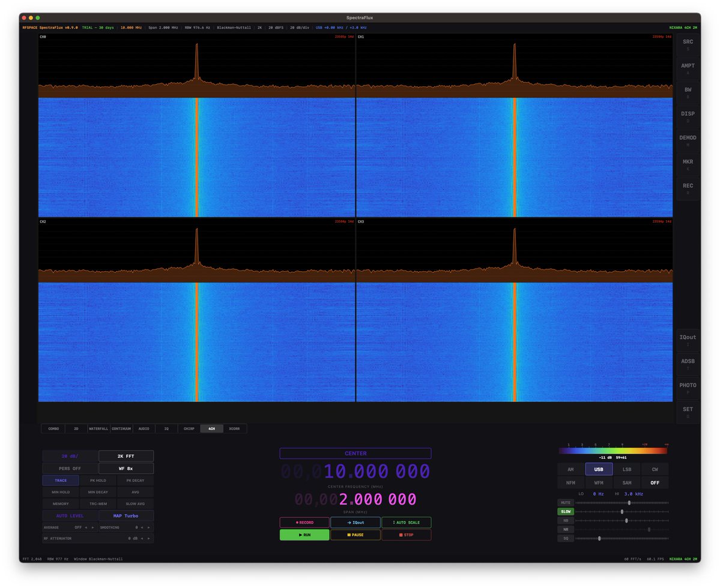Switch to the CONTINUUM view tab

[x=121, y=429]
